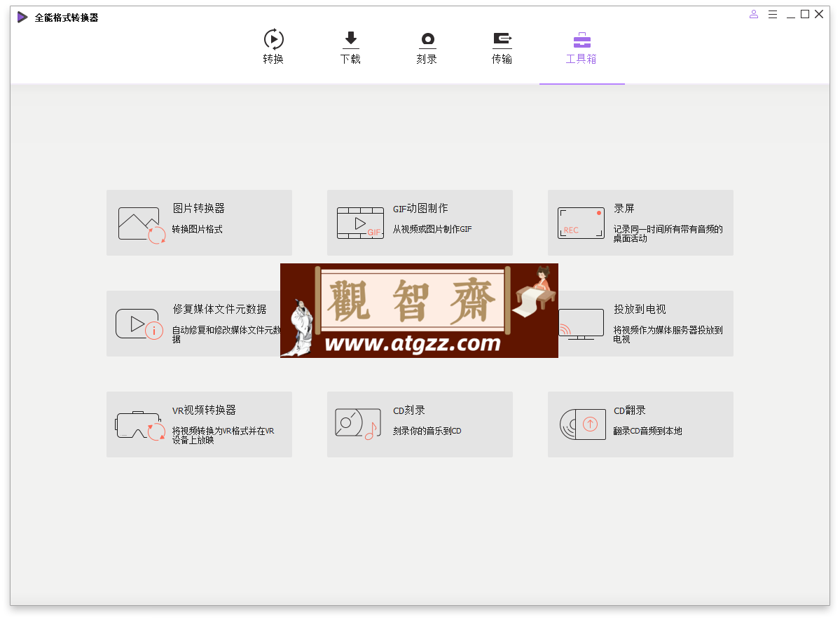Click 修复媒体文件元数据 title text

pos(220,309)
